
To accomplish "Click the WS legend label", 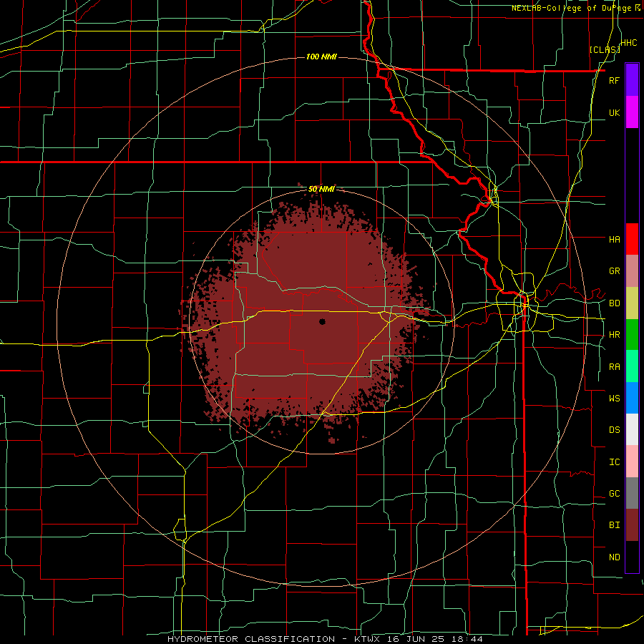I will coord(614,398).
